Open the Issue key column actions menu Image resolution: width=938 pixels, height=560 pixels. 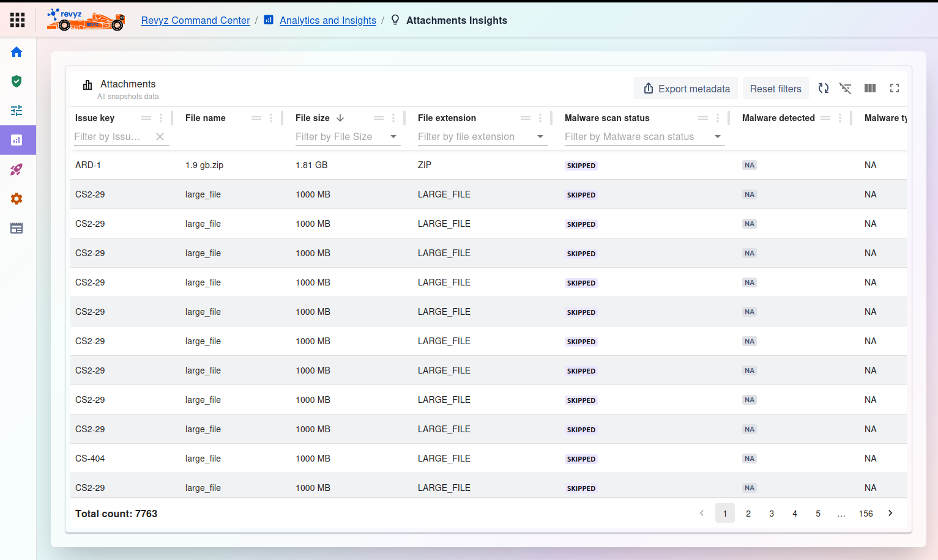(161, 118)
